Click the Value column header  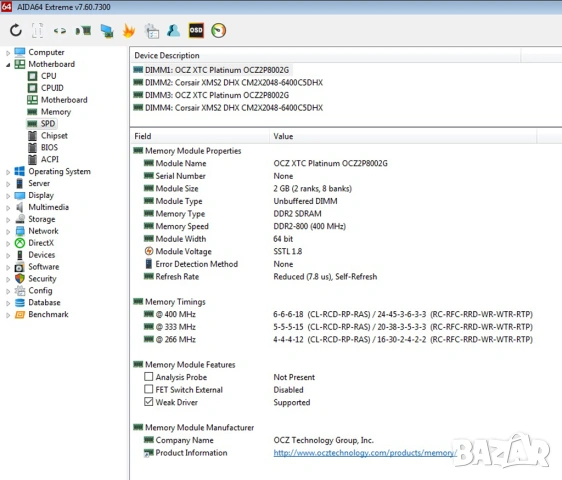point(403,136)
